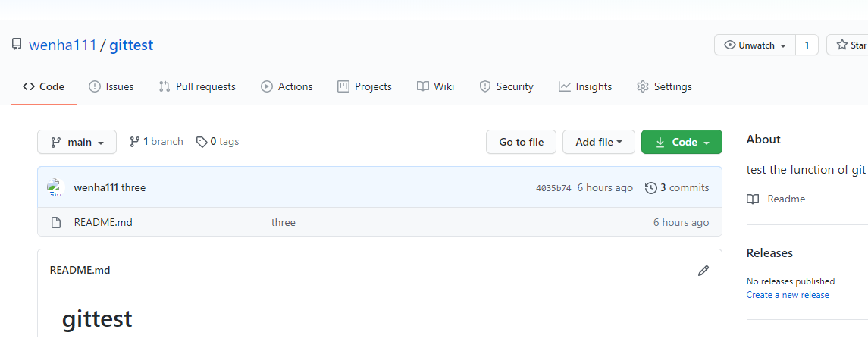Open the green Code download dropdown
The width and height of the screenshot is (868, 345).
(682, 142)
